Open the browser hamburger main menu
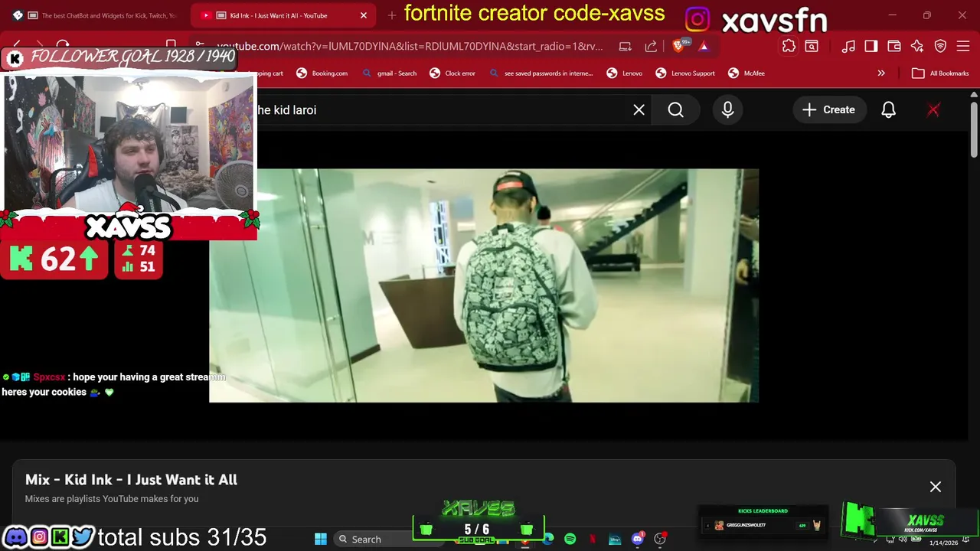980x551 pixels. pyautogui.click(x=963, y=47)
